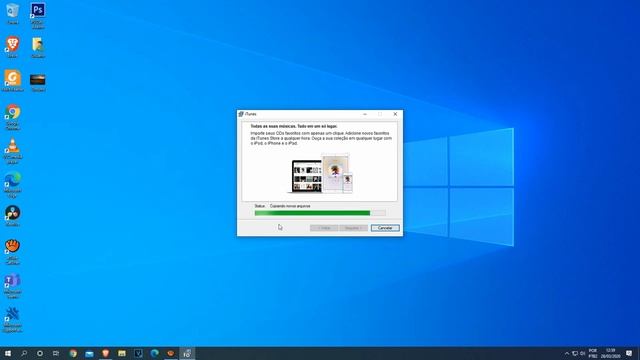Show hidden system tray icons
This screenshot has width=640, height=360.
coord(567,353)
